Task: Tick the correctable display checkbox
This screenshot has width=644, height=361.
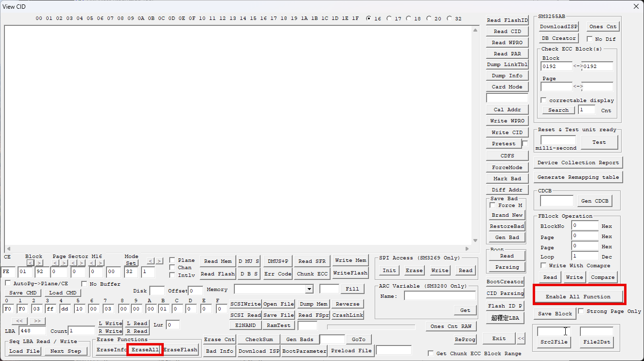Action: [x=543, y=100]
